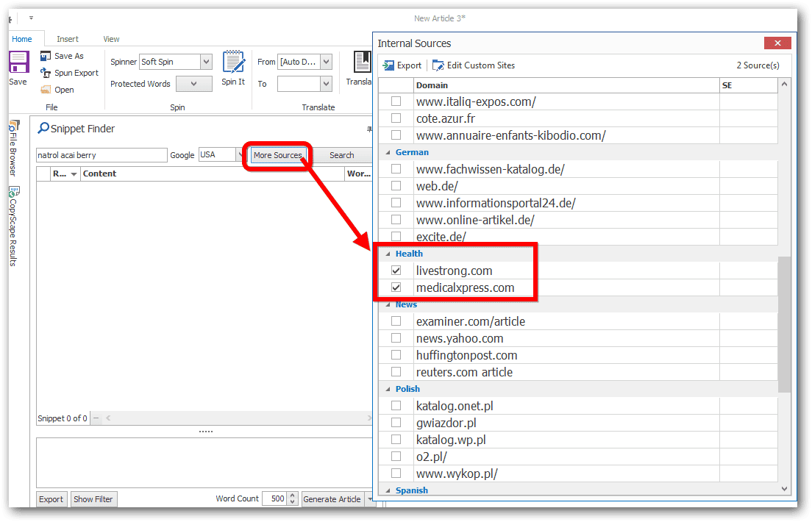The height and width of the screenshot is (522, 812).
Task: Check the news.yahoo.com source
Action: [396, 338]
